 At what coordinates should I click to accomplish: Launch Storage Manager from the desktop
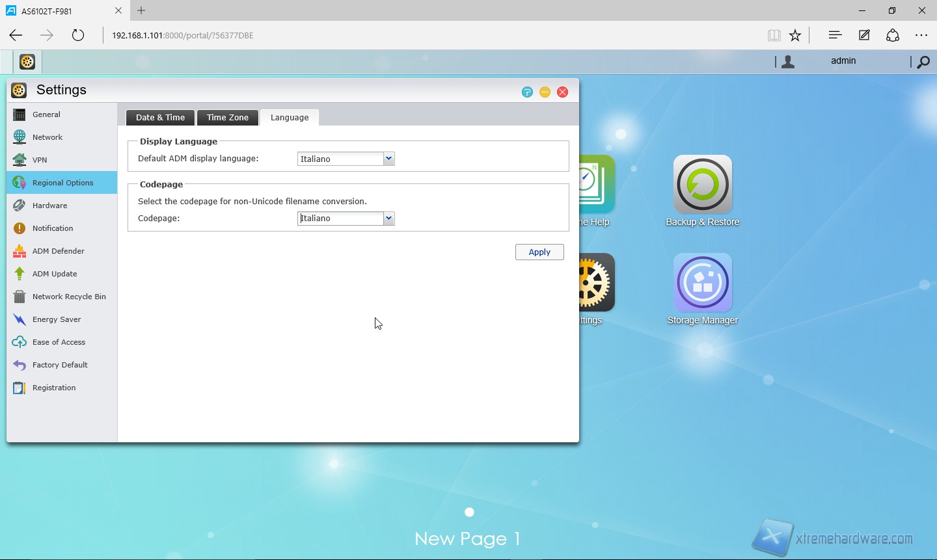coord(702,284)
